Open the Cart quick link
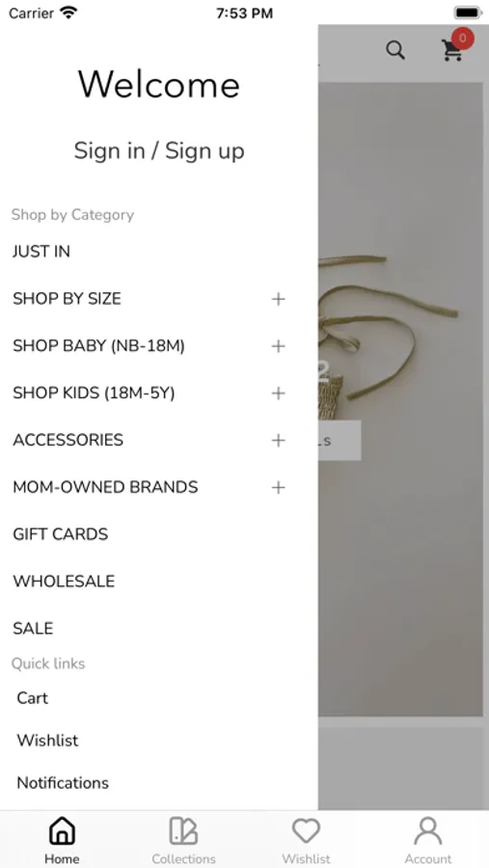Image resolution: width=489 pixels, height=868 pixels. coord(33,697)
